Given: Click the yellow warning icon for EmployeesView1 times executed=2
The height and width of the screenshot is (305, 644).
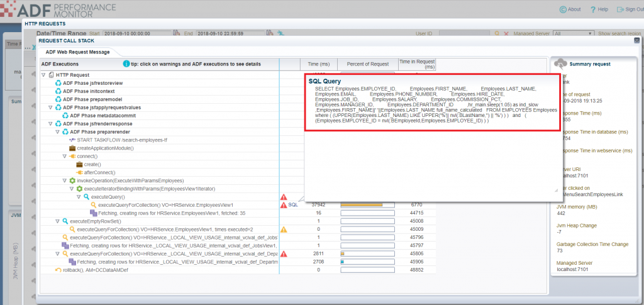Looking at the screenshot, I should pos(284,230).
